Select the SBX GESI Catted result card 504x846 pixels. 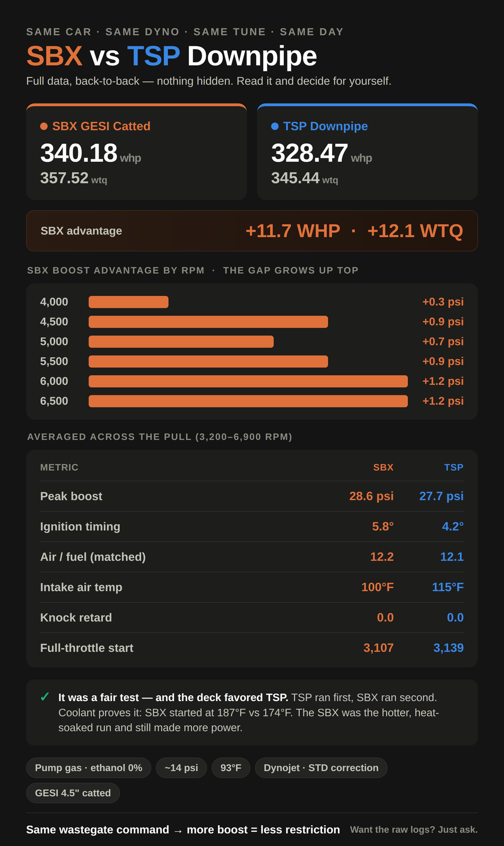click(136, 152)
